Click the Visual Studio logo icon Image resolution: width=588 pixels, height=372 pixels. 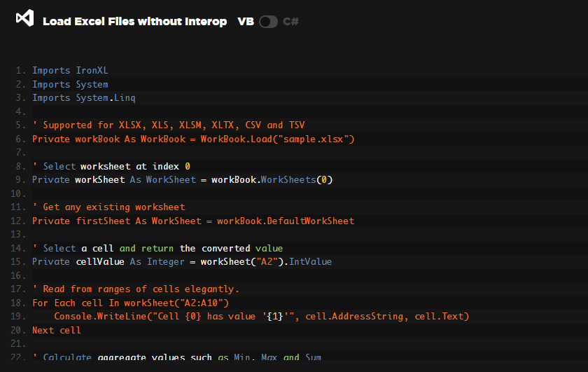[x=24, y=18]
